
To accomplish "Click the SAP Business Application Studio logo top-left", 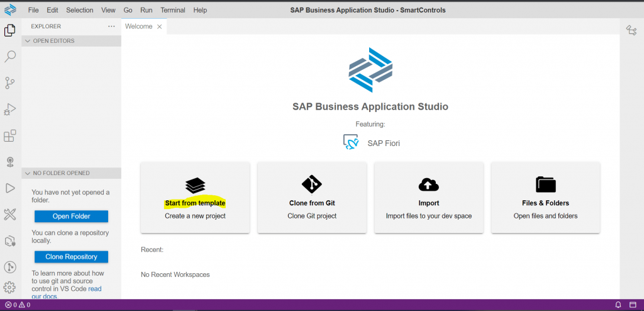I will (x=10, y=9).
